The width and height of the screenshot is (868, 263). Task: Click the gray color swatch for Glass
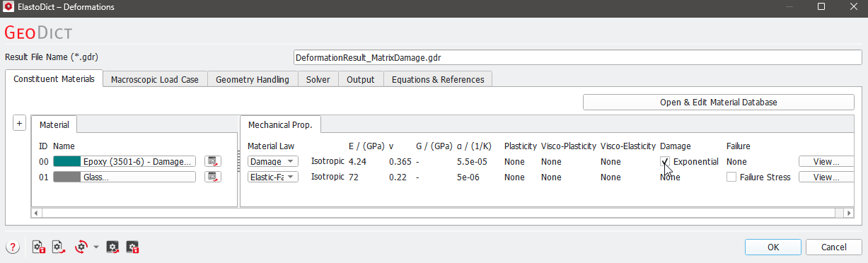coord(67,177)
